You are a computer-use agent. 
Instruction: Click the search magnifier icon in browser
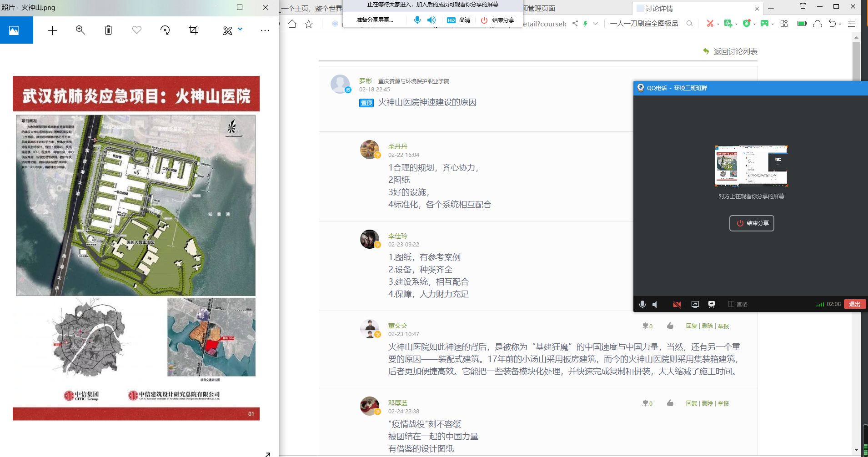689,23
